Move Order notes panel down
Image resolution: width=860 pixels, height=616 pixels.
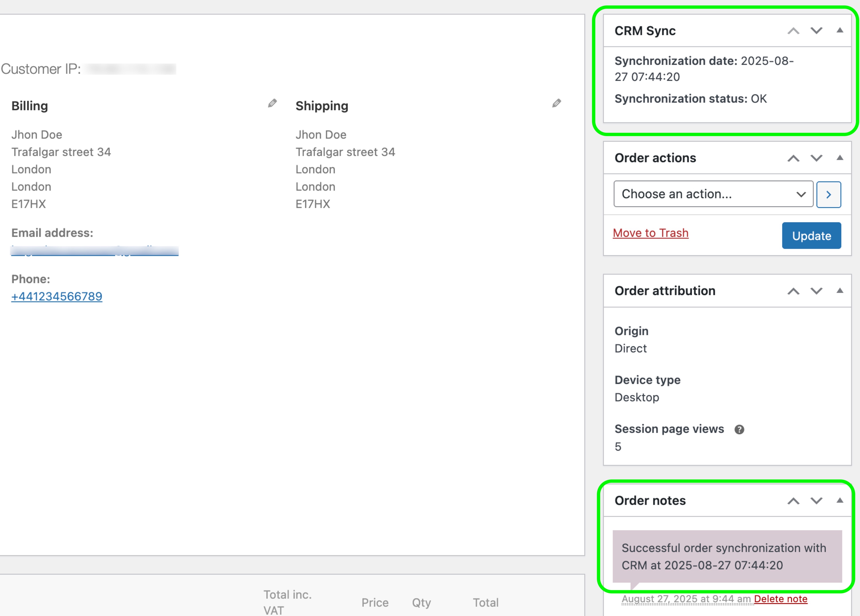pos(816,501)
